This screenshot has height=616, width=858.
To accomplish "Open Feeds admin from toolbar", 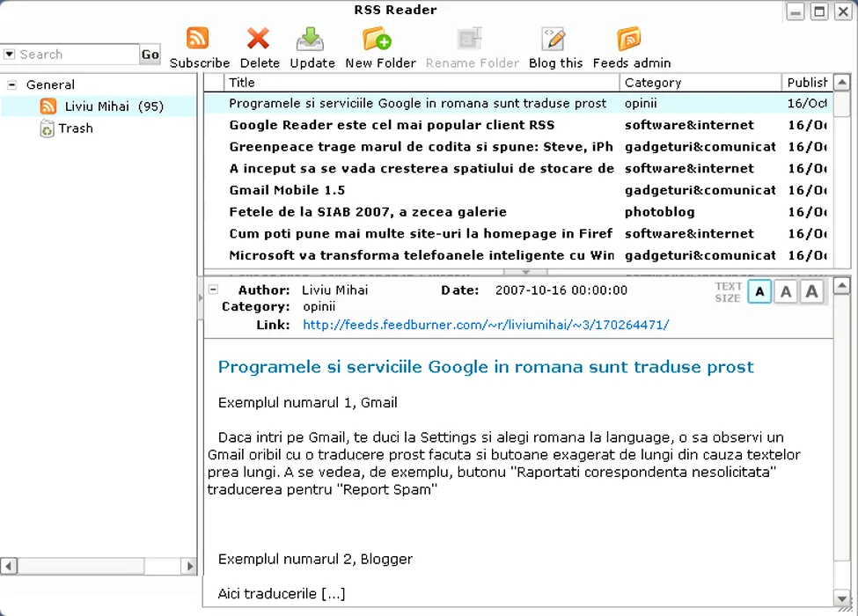I will (630, 40).
